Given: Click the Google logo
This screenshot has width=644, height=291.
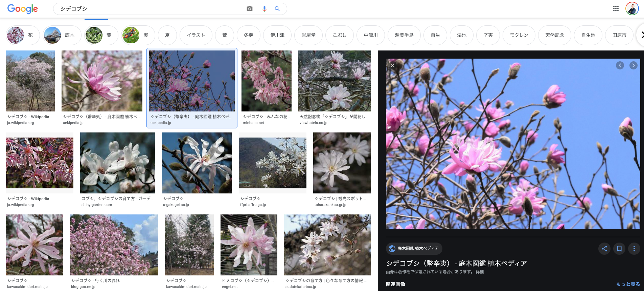Looking at the screenshot, I should pyautogui.click(x=23, y=9).
